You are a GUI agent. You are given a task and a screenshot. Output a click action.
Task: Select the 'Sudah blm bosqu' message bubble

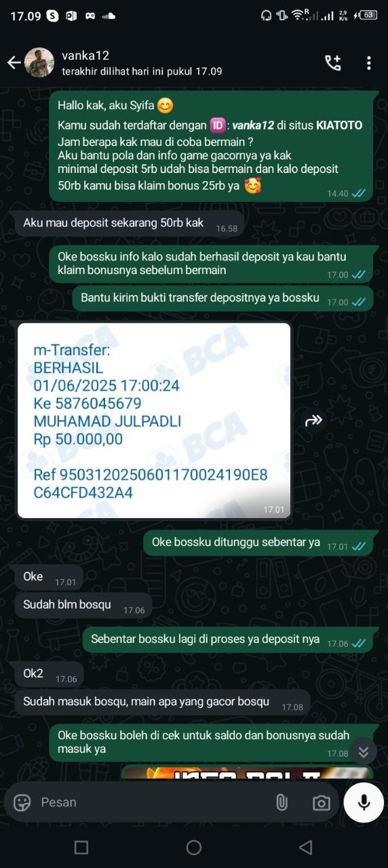click(x=83, y=606)
